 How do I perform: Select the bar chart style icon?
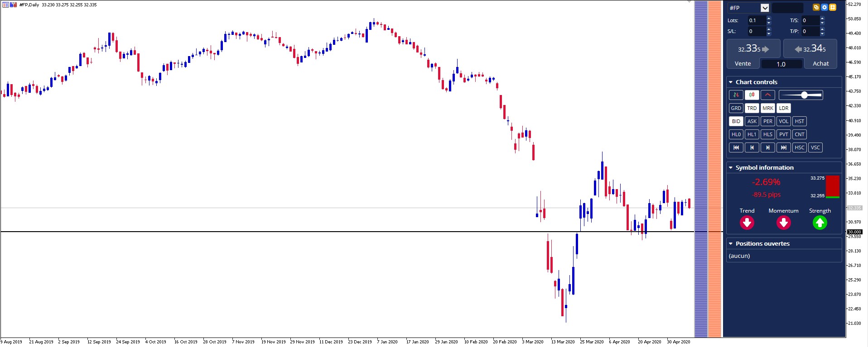pyautogui.click(x=736, y=95)
